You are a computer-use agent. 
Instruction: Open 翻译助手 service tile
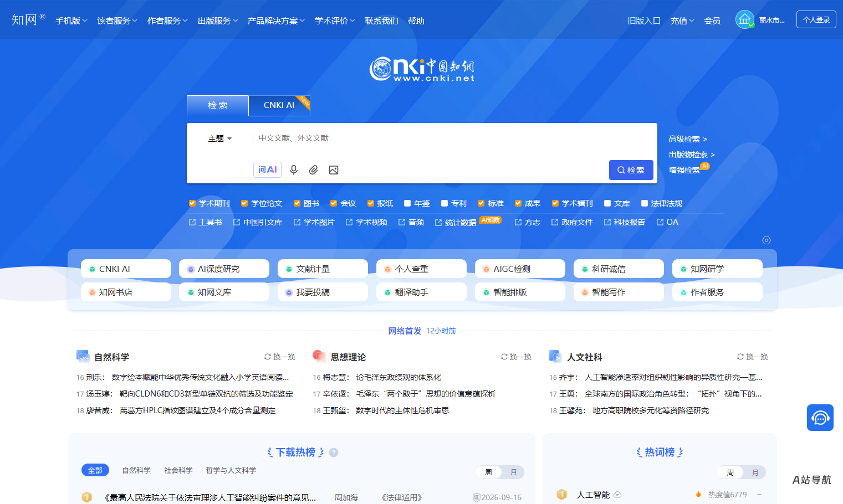click(x=421, y=292)
